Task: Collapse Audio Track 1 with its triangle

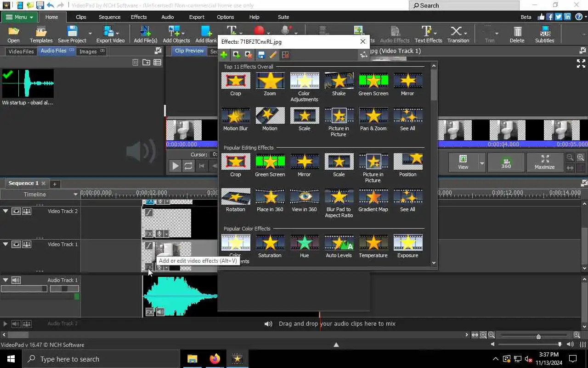Action: coord(6,280)
